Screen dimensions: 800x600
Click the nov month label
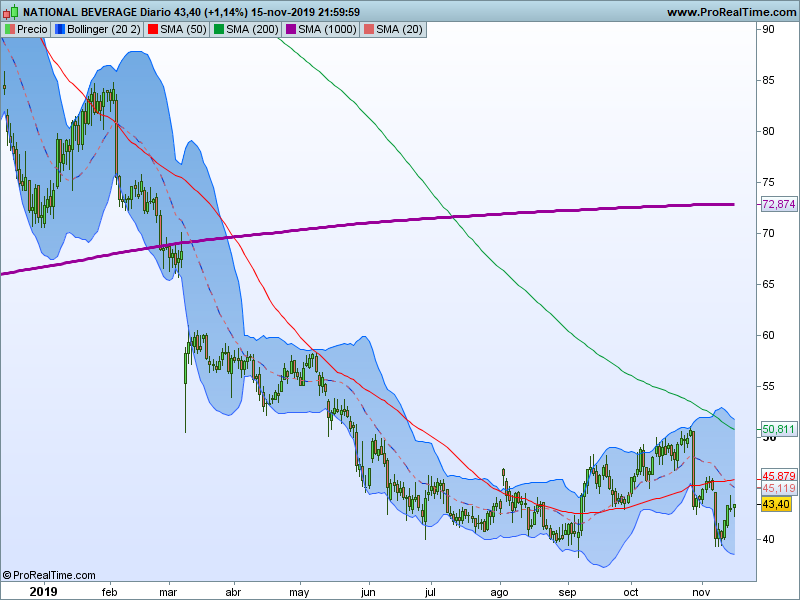click(701, 592)
